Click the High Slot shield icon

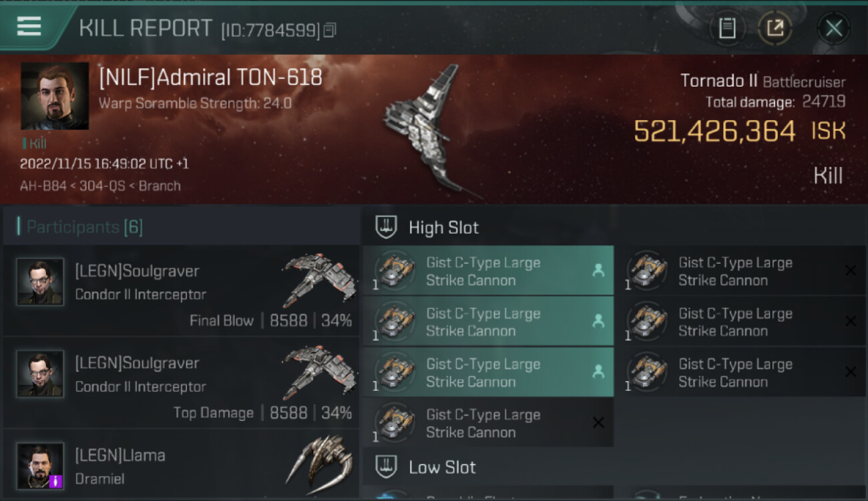coord(386,227)
